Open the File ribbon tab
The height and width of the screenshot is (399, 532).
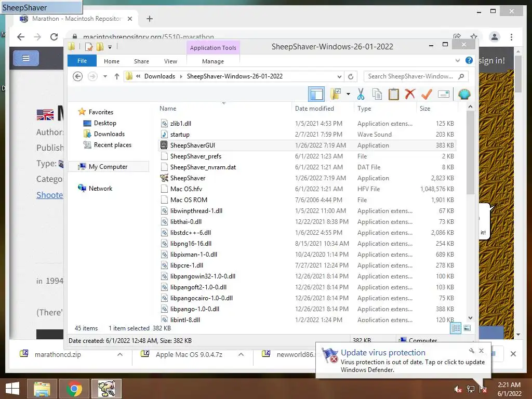click(x=82, y=61)
